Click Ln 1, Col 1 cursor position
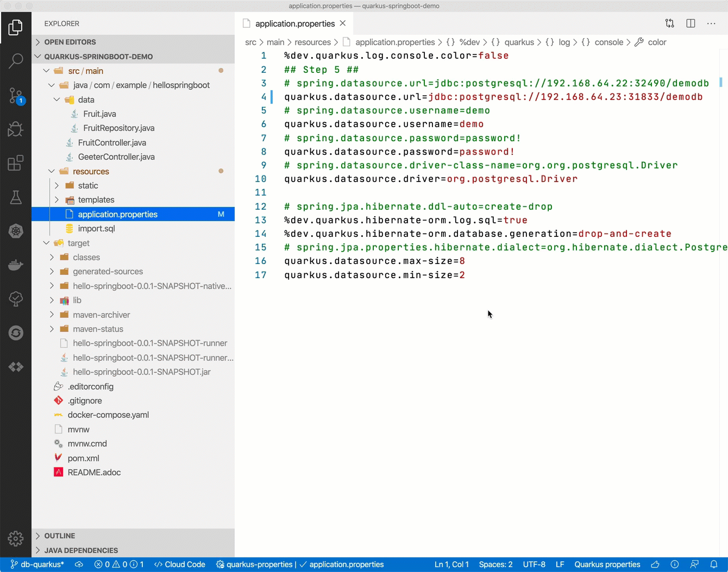728x572 pixels. pos(451,564)
